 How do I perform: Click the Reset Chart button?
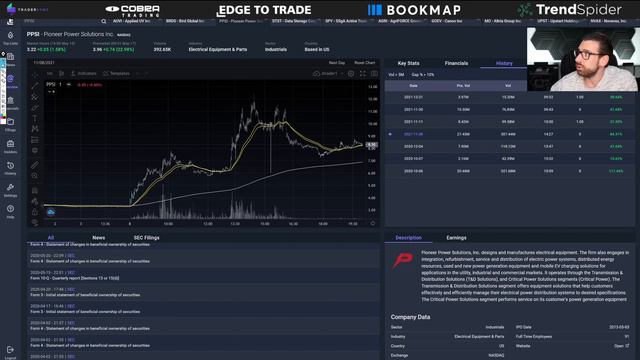364,63
